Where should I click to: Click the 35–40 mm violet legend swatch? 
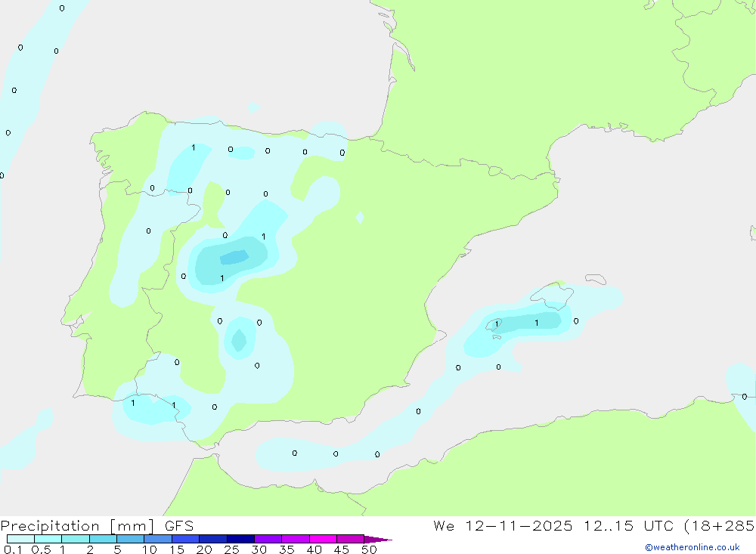point(295,539)
